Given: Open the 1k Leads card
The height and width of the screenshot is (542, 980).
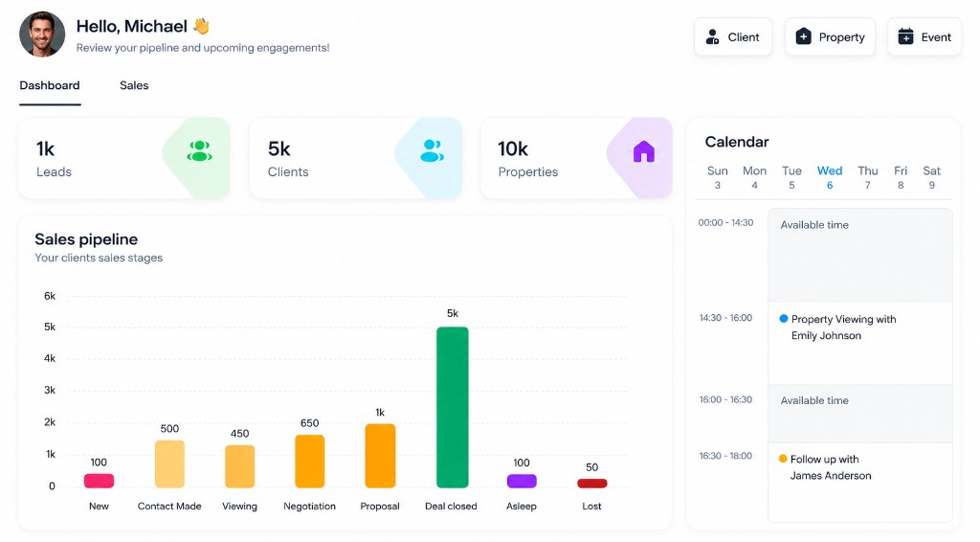Looking at the screenshot, I should pyautogui.click(x=124, y=158).
